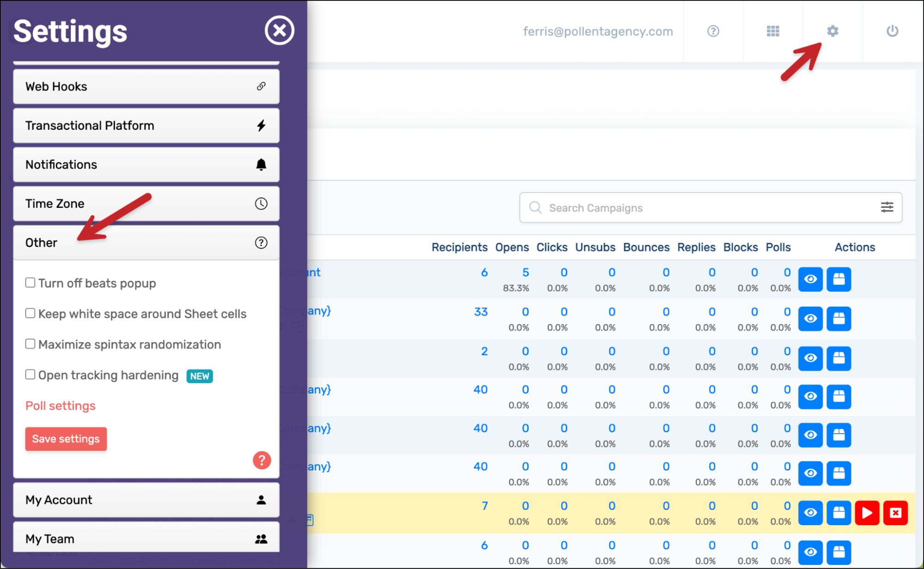Expand the Time Zone section
This screenshot has width=924, height=569.
146,204
